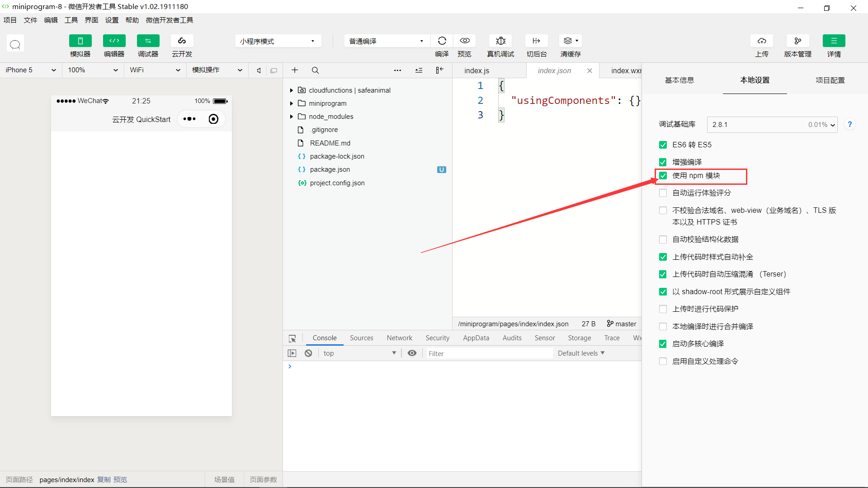Click the 复制 page path link
The width and height of the screenshot is (868, 488).
(x=104, y=480)
